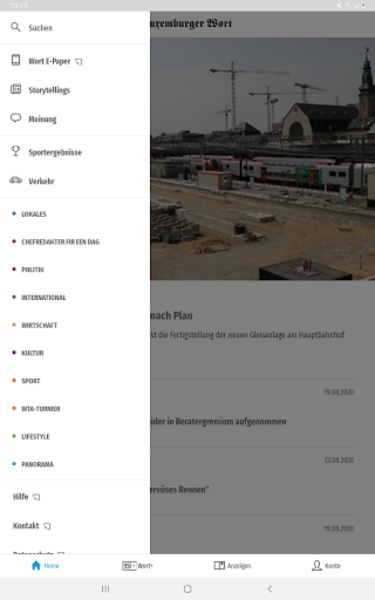This screenshot has height=600, width=375.
Task: Open the Kontakt link
Action: coord(26,526)
